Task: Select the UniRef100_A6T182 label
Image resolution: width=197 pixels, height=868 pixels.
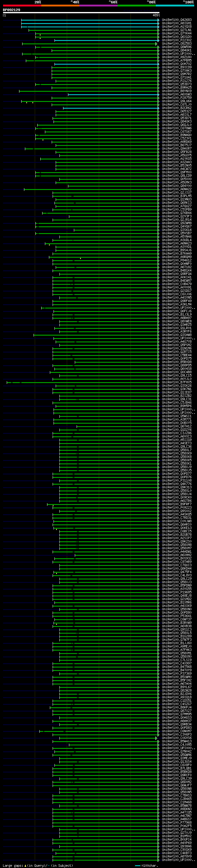Action: coord(176,267)
